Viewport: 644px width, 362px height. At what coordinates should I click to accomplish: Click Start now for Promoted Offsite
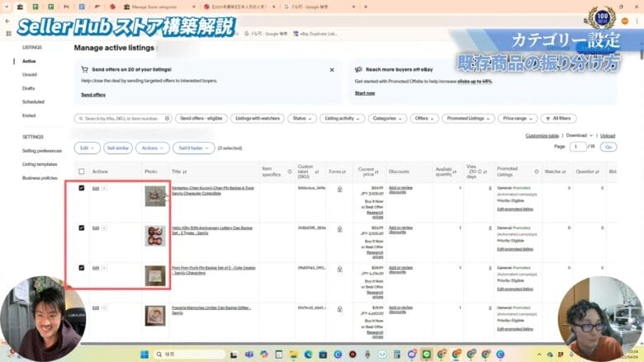click(365, 93)
